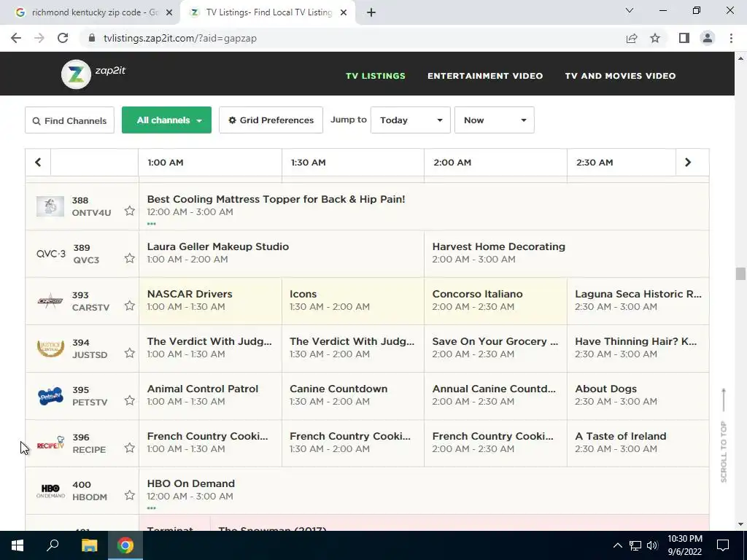Click the address bar URL
747x560 pixels.
point(180,38)
